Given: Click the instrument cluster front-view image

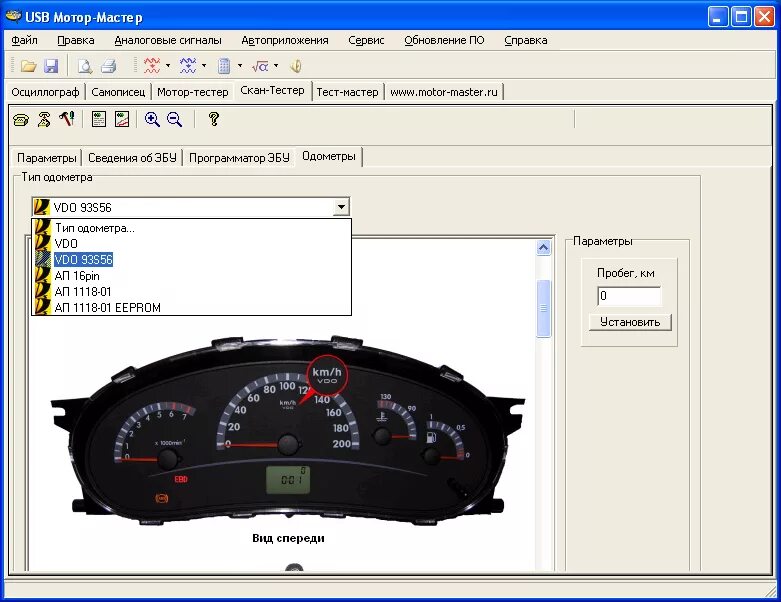Looking at the screenshot, I should tap(288, 431).
